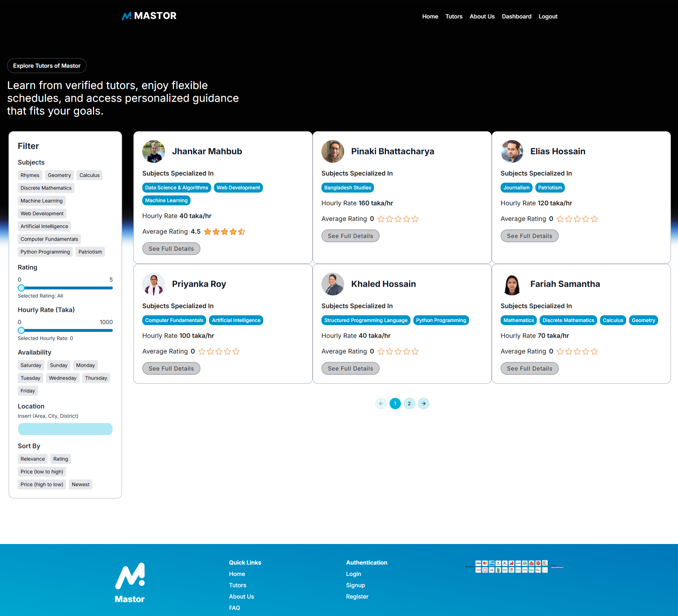
Task: Click the Location input field
Action: pos(65,429)
